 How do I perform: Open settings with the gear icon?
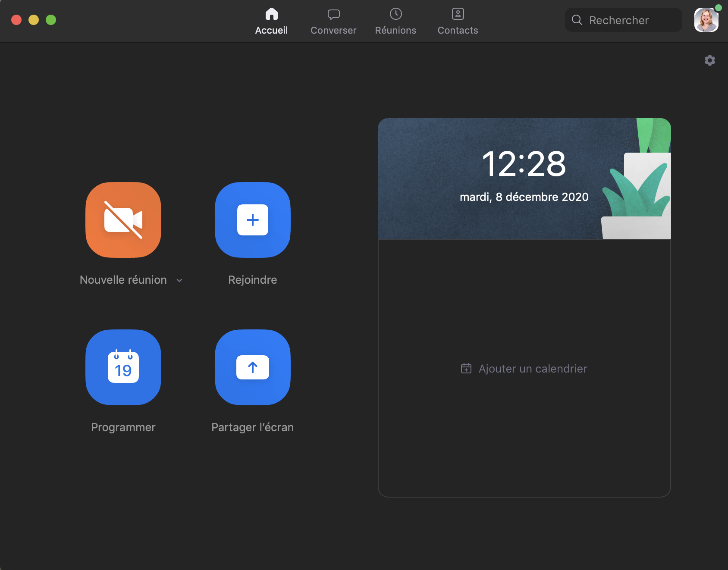[709, 60]
